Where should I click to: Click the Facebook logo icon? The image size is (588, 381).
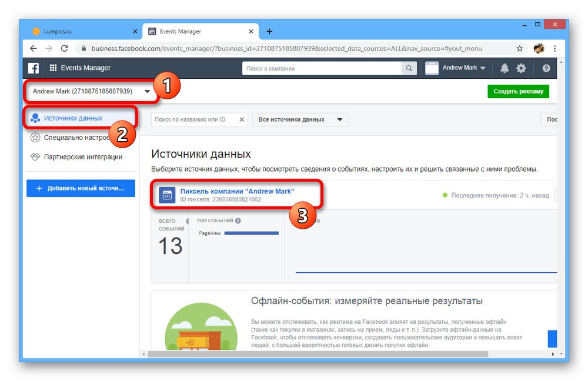(x=34, y=68)
